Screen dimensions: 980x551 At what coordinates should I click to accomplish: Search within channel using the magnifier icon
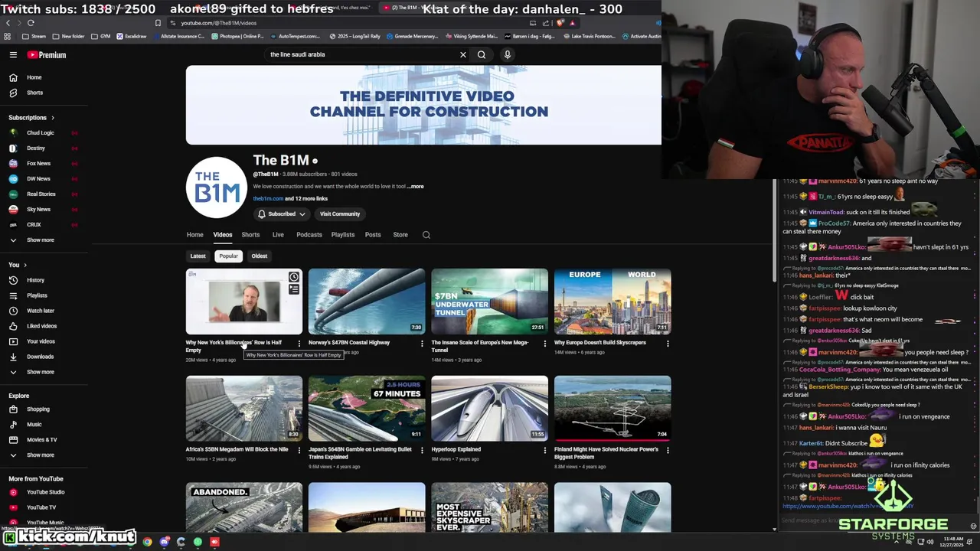tap(426, 235)
